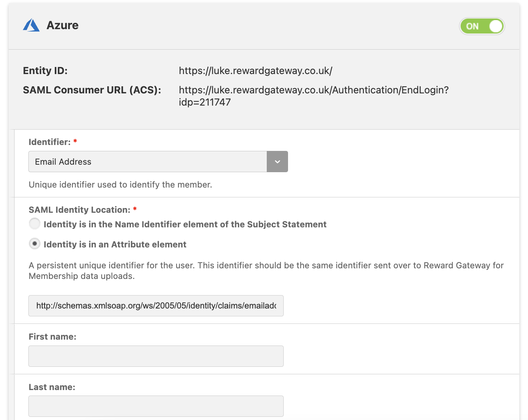The image size is (528, 420).
Task: Click the First name input field
Action: pyautogui.click(x=156, y=356)
